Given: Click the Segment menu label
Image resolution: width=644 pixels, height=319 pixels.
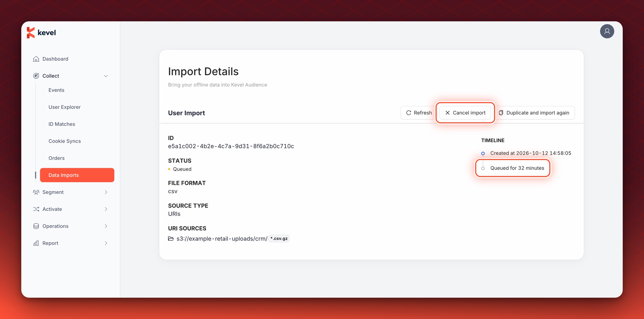Looking at the screenshot, I should point(53,192).
